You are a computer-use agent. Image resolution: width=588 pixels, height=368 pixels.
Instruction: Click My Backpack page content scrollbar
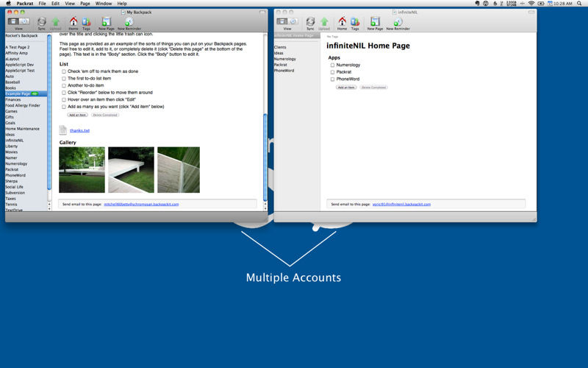265,158
